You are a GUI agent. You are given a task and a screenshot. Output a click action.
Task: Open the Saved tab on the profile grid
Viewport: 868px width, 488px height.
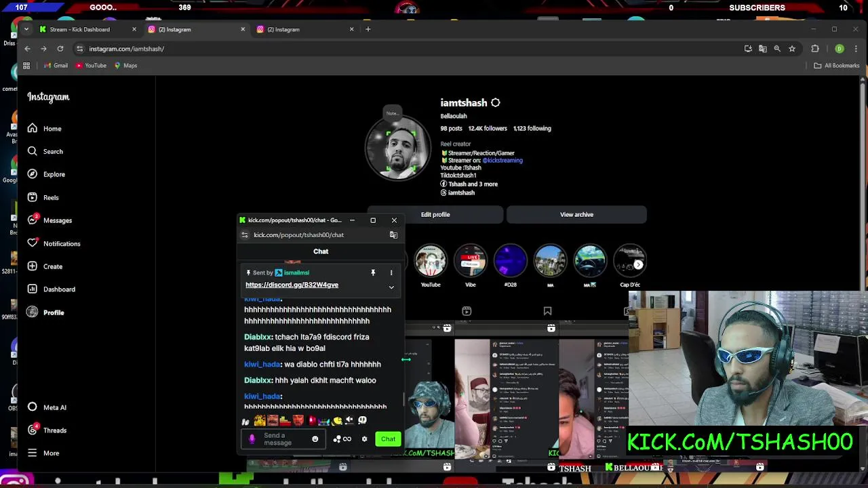(547, 311)
